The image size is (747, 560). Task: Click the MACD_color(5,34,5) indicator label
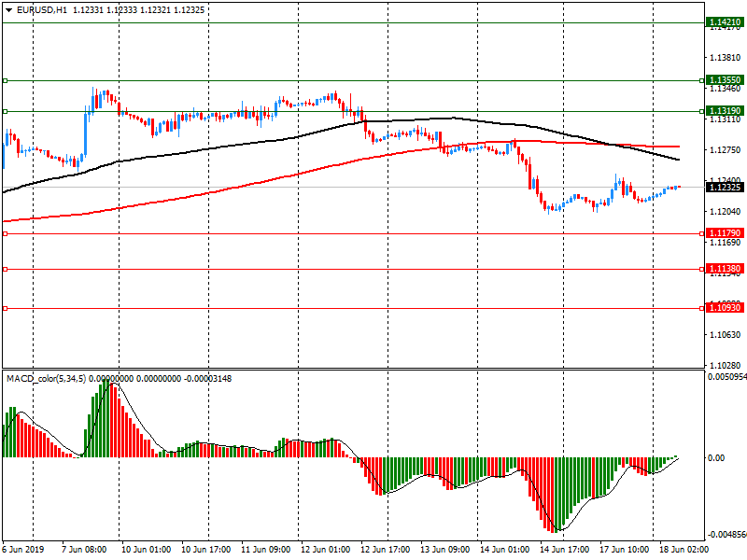(x=46, y=379)
